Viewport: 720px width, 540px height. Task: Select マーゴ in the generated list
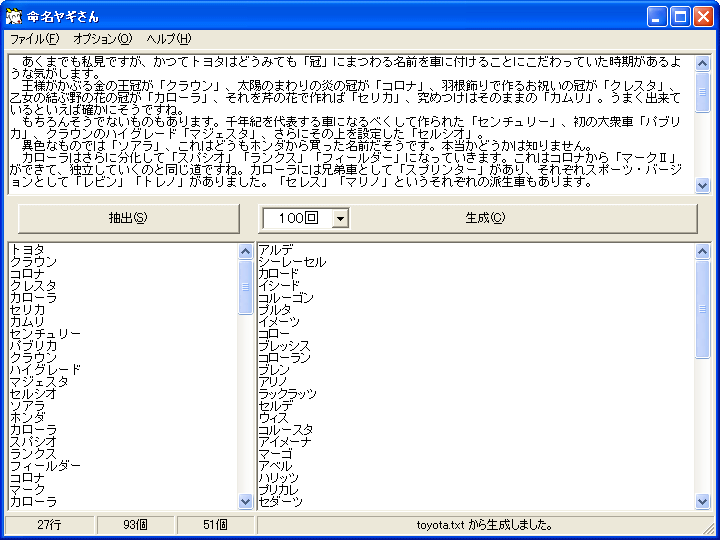(x=276, y=454)
